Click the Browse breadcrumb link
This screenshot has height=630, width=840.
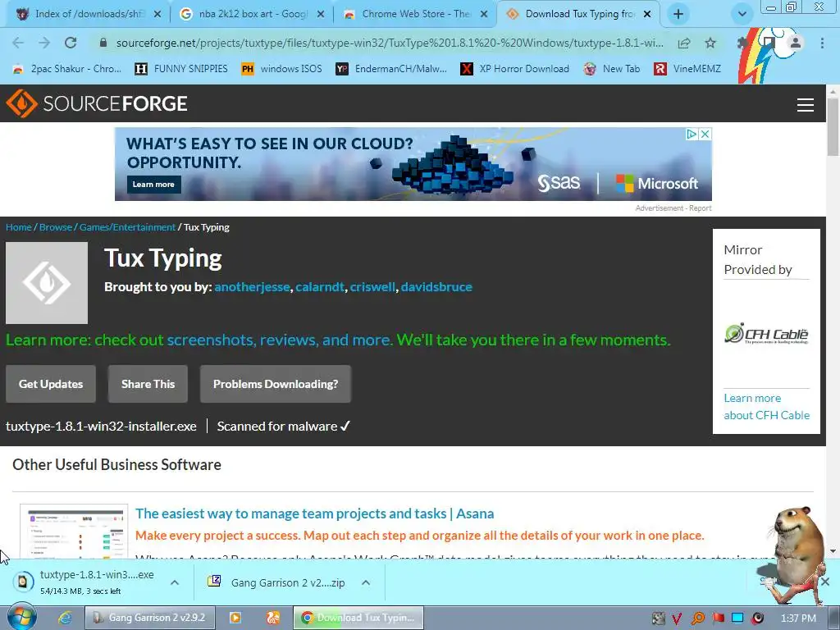(56, 227)
